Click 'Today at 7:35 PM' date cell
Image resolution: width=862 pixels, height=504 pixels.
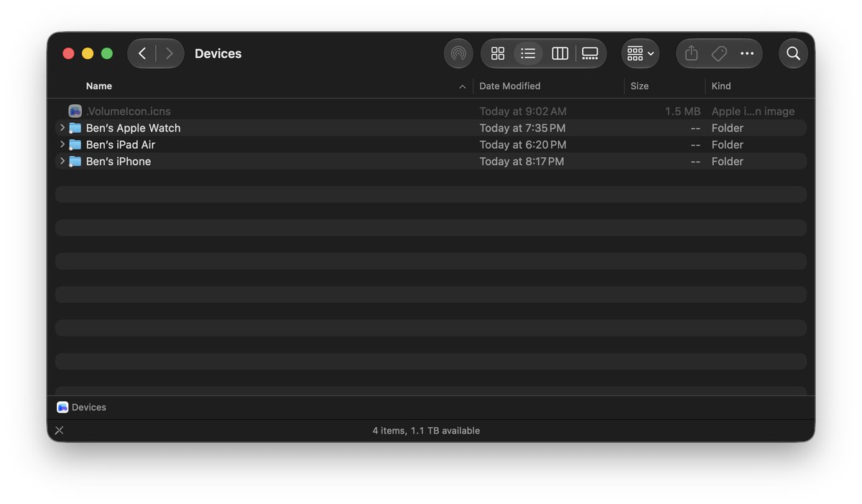(522, 128)
